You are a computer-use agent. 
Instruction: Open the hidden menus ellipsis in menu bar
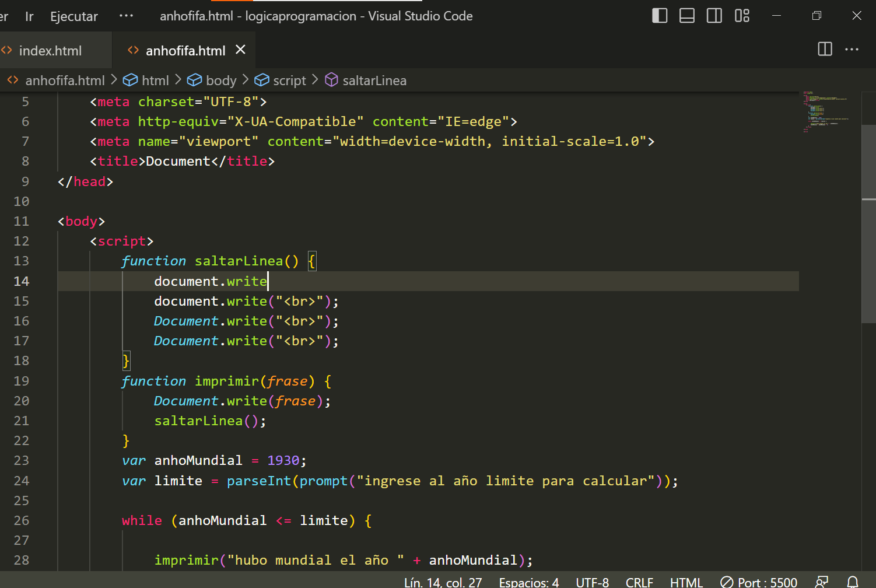[x=126, y=16]
